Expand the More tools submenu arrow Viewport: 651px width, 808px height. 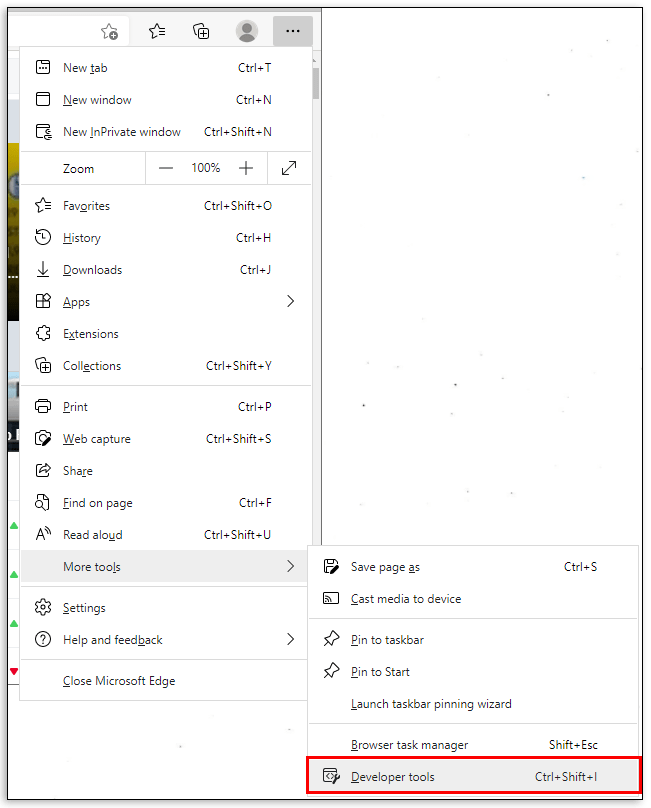tap(290, 567)
